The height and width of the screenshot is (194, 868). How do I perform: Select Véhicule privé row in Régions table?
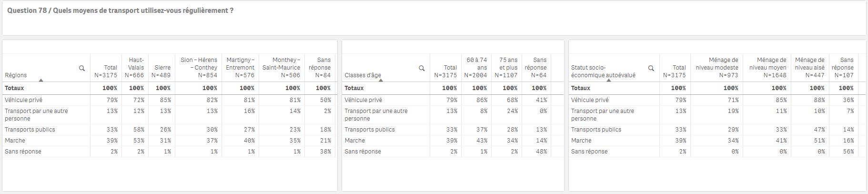click(x=170, y=100)
